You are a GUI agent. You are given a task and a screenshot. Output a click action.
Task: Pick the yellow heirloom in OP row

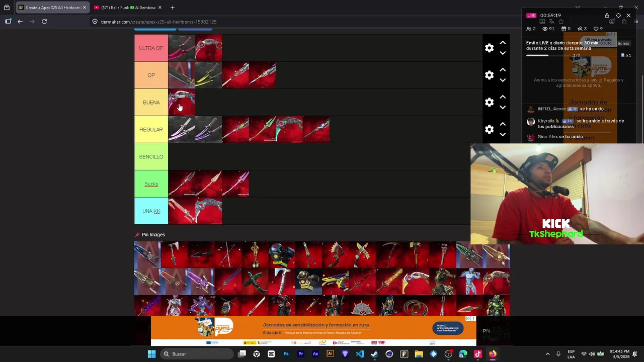point(208,75)
